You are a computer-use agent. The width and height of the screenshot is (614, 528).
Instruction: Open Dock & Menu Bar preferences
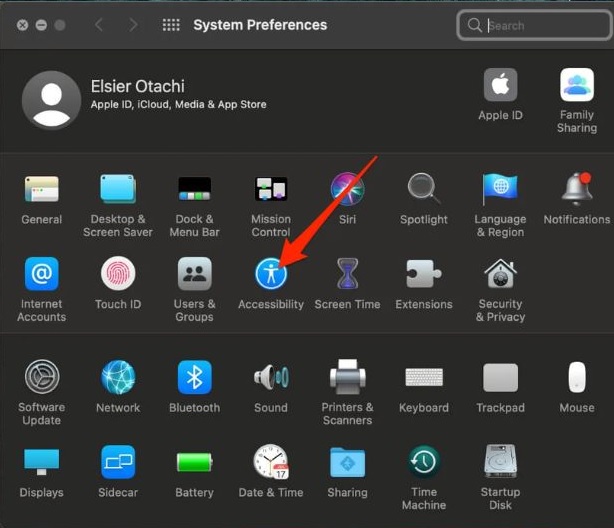(194, 188)
